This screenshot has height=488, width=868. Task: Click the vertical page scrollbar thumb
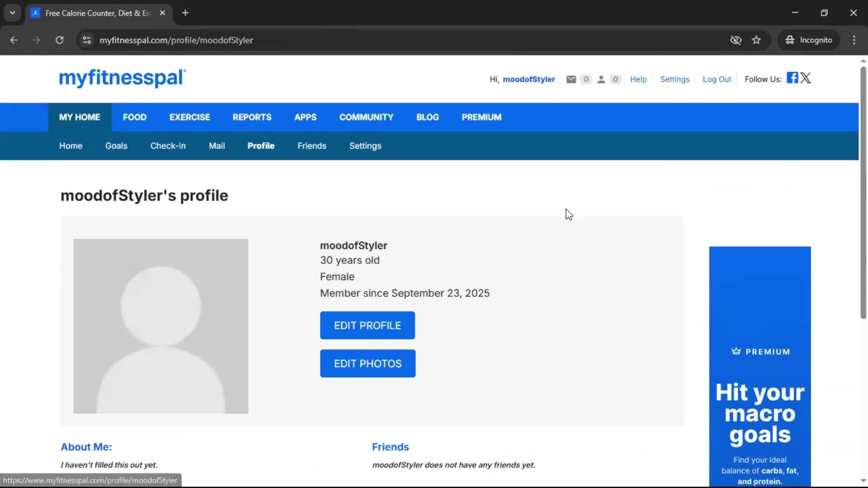coord(863,192)
